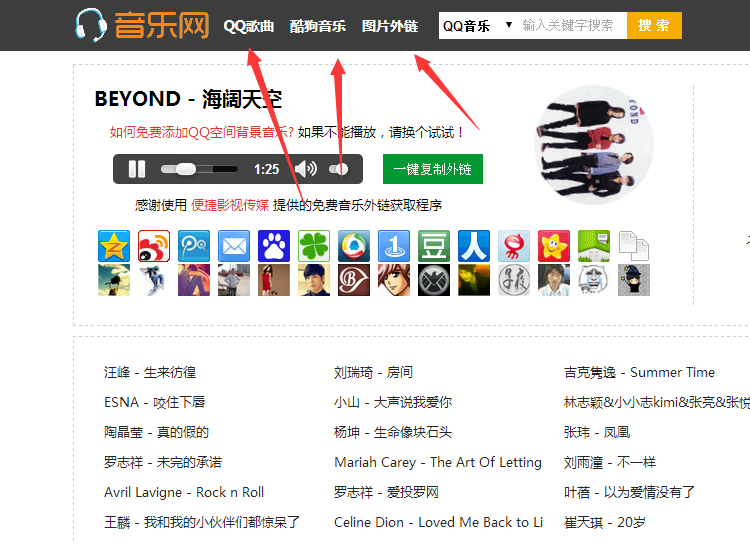This screenshot has height=544, width=750.
Task: Play 小山 - 大声说我爱你
Action: (393, 402)
